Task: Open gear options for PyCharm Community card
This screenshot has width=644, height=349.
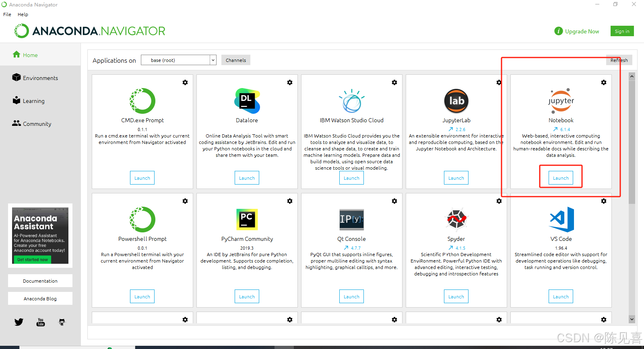Action: [x=290, y=201]
